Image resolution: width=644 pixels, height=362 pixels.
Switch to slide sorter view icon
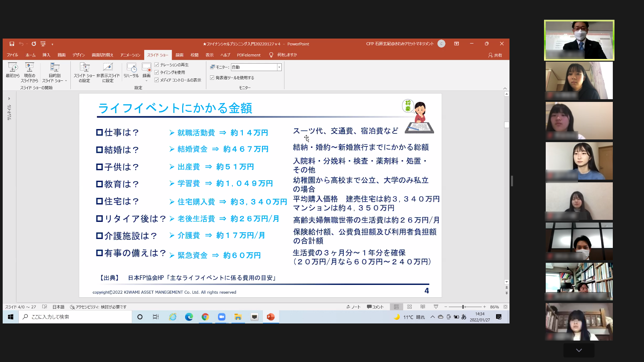pyautogui.click(x=409, y=307)
